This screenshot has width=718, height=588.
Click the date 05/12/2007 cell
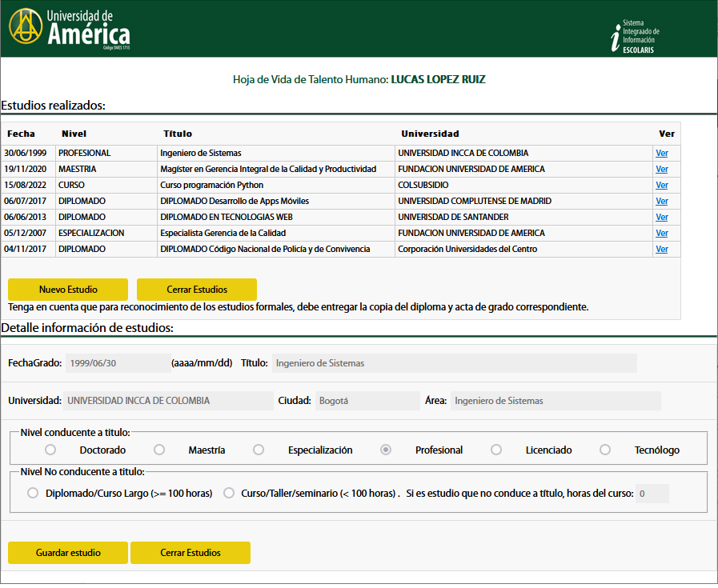(x=28, y=233)
